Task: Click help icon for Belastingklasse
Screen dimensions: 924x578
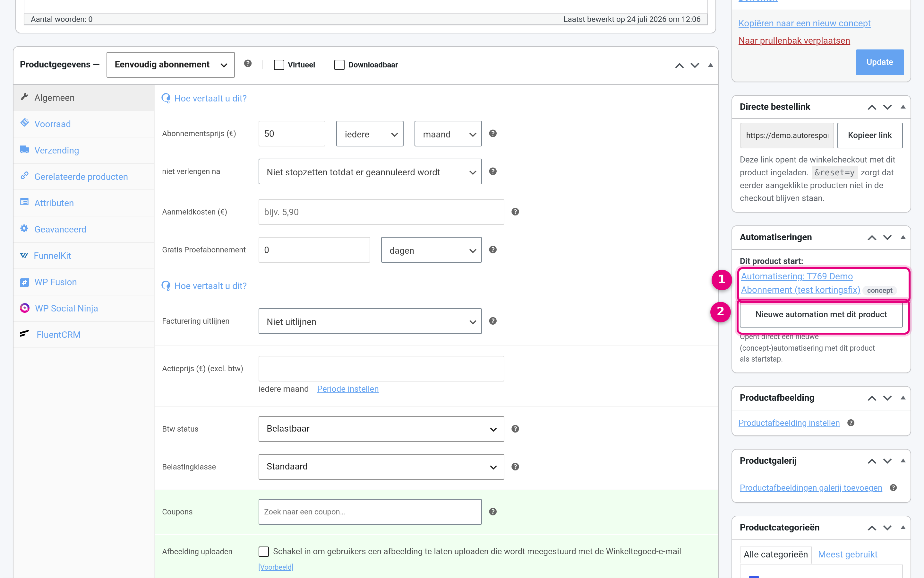Action: click(515, 467)
